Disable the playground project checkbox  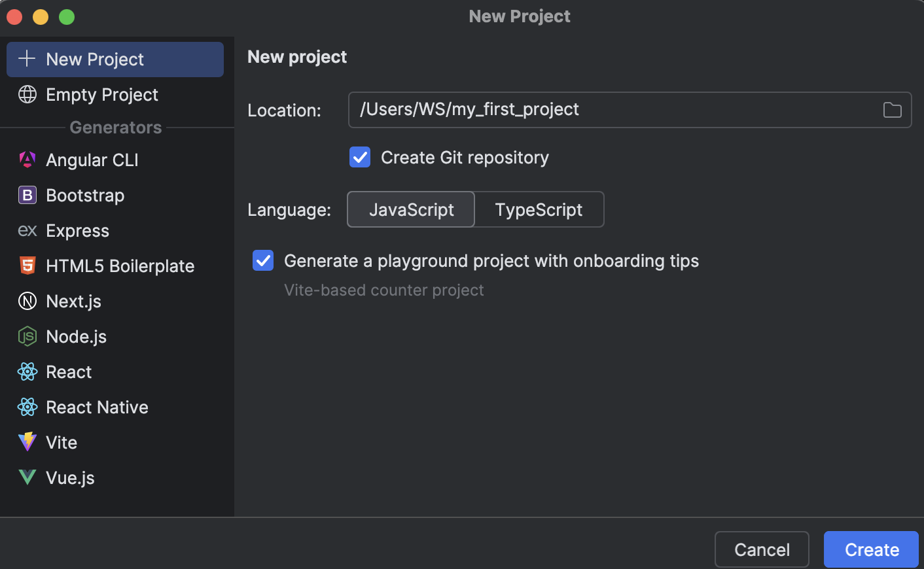(x=263, y=261)
